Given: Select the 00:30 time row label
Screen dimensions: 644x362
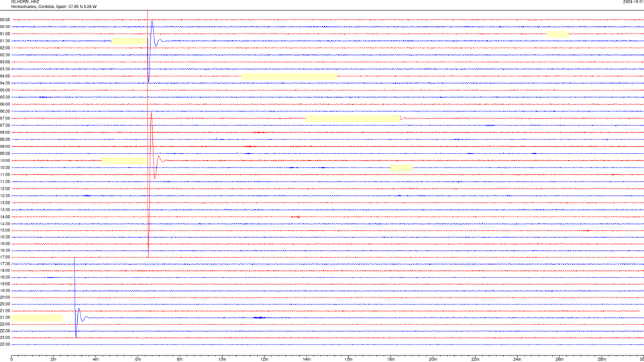Looking at the screenshot, I should 5,27.
